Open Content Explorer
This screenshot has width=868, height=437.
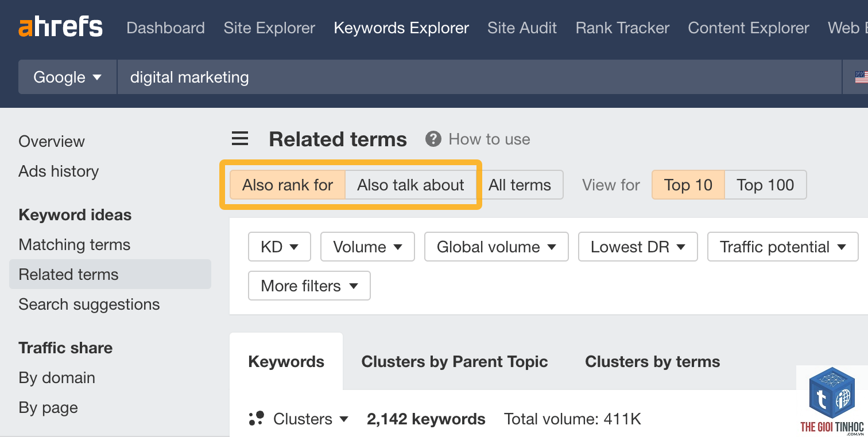pos(749,28)
